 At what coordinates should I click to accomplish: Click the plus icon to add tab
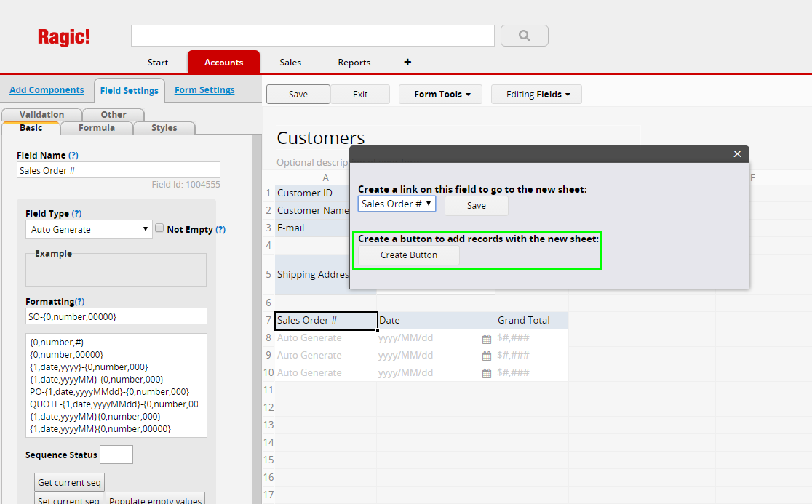click(407, 63)
